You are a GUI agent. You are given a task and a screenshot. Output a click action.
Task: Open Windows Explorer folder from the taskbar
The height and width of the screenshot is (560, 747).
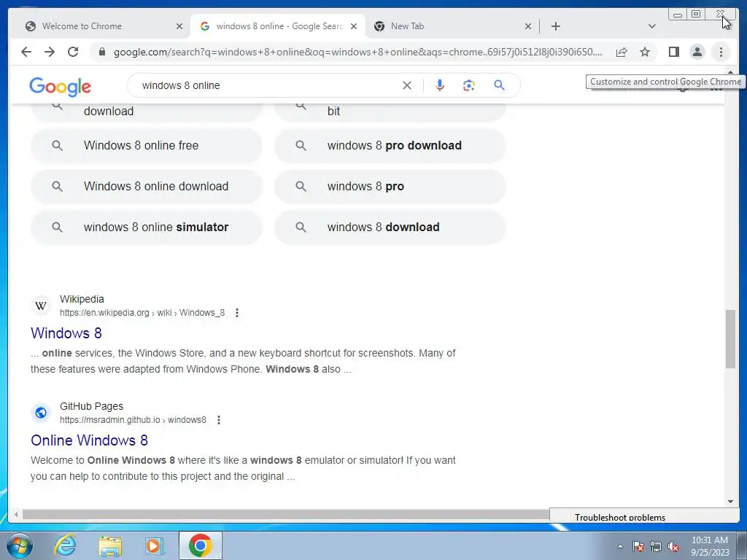[x=110, y=545]
